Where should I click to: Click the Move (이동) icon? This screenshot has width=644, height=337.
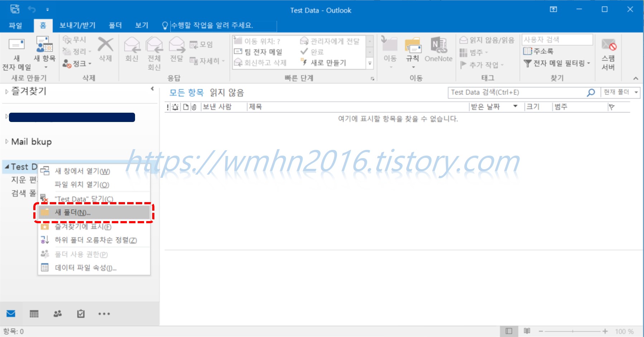pyautogui.click(x=390, y=44)
